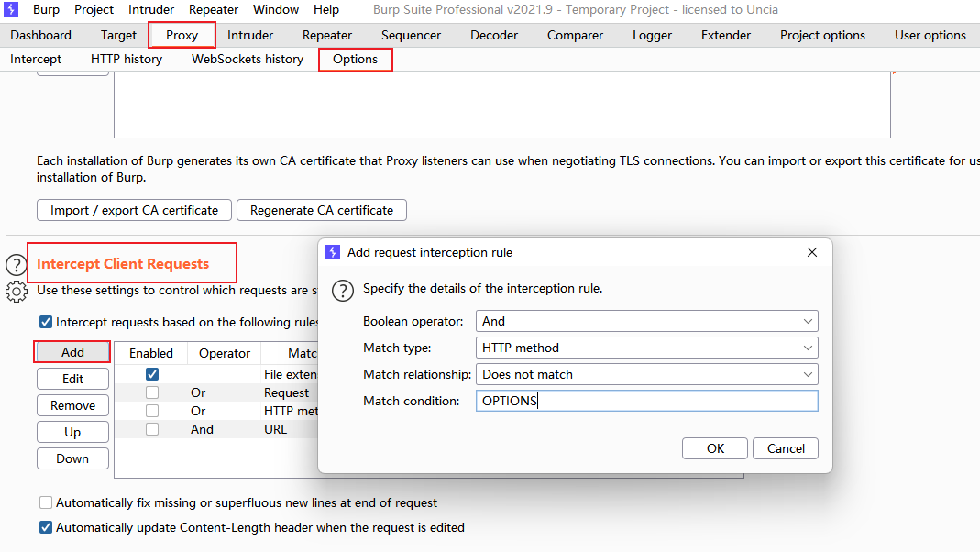Switch to the Decoder tab
Screen dimensions: 980x552
(x=494, y=35)
